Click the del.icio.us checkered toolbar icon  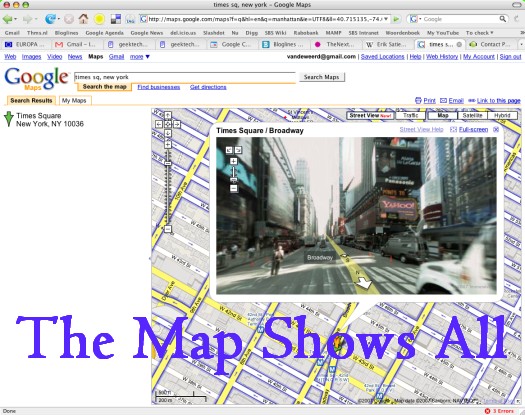pyautogui.click(x=116, y=19)
